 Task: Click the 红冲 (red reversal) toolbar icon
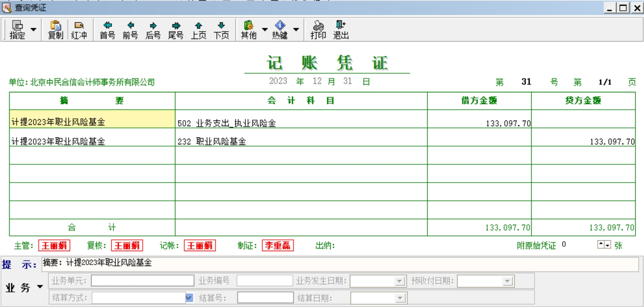(79, 30)
